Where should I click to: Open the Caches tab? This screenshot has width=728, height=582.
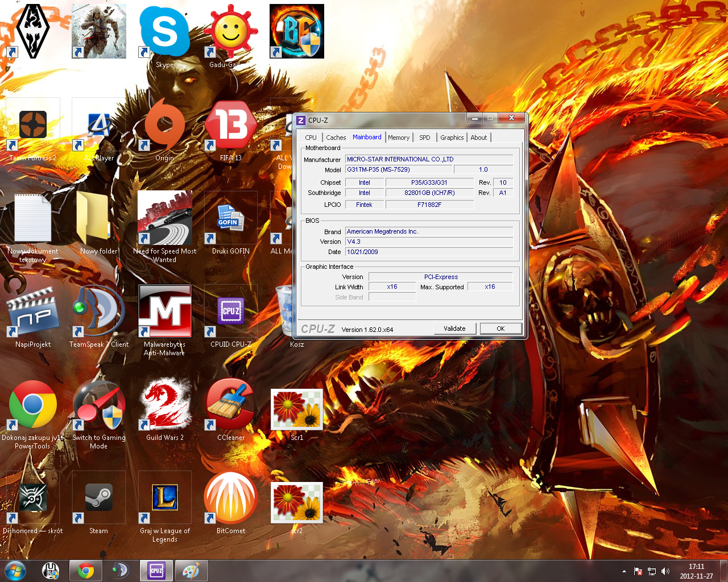(x=336, y=138)
